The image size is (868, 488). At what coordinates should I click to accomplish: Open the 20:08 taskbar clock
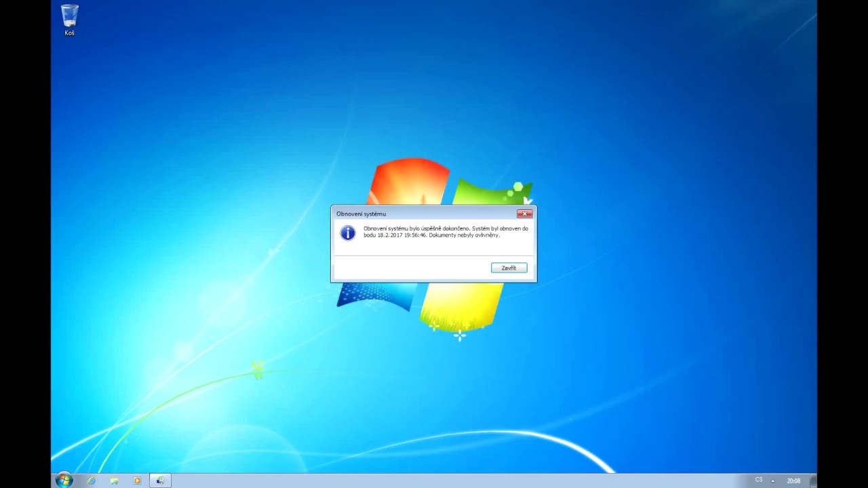[793, 481]
